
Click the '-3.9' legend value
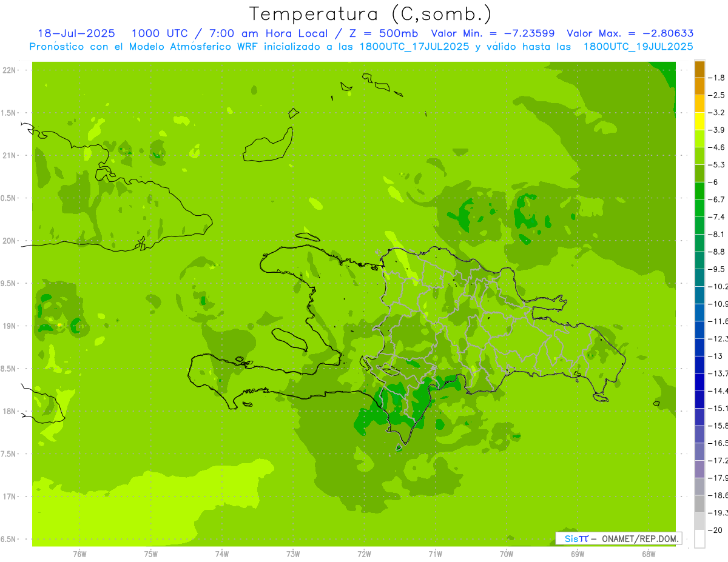coord(717,130)
